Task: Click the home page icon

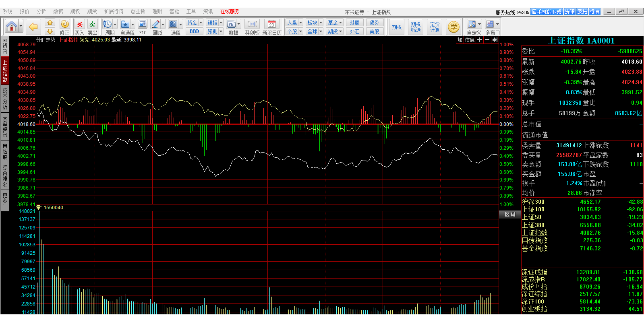Action: 12,27
